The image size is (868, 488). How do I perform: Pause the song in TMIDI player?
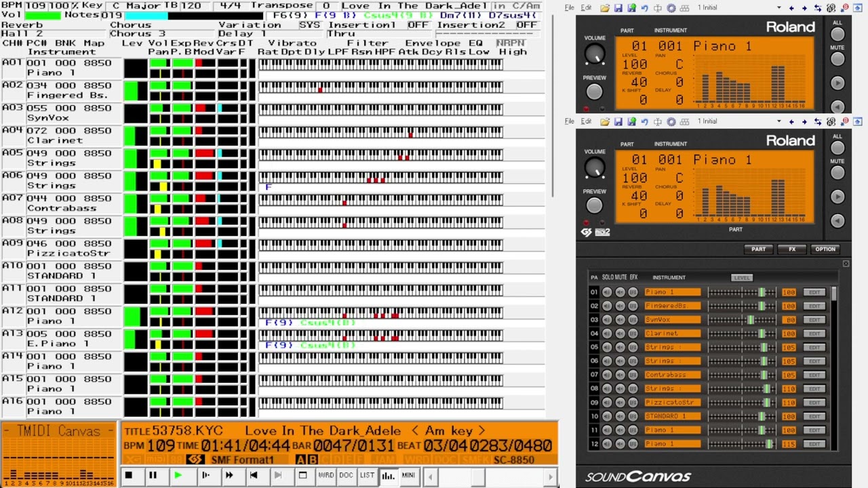click(x=153, y=476)
